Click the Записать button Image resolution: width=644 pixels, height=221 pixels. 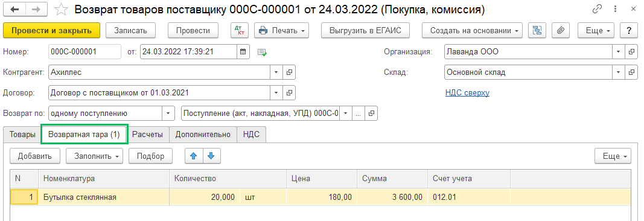click(130, 30)
